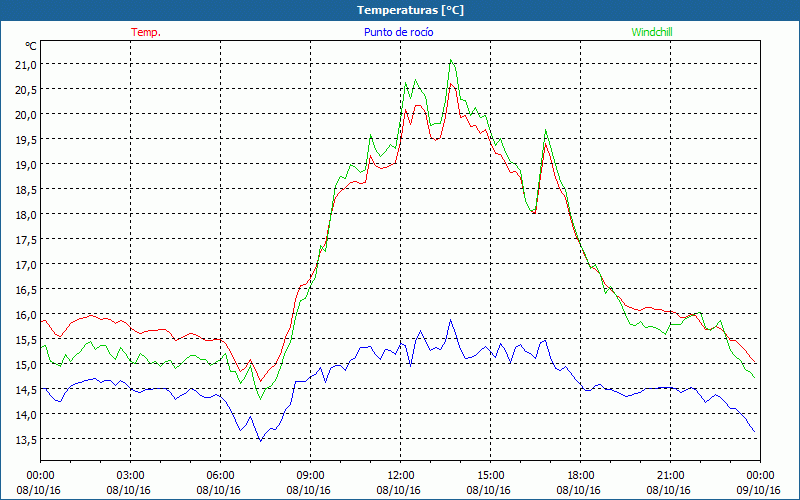This screenshot has height=500, width=800.
Task: Click the 12:00 time axis label
Action: (x=401, y=474)
